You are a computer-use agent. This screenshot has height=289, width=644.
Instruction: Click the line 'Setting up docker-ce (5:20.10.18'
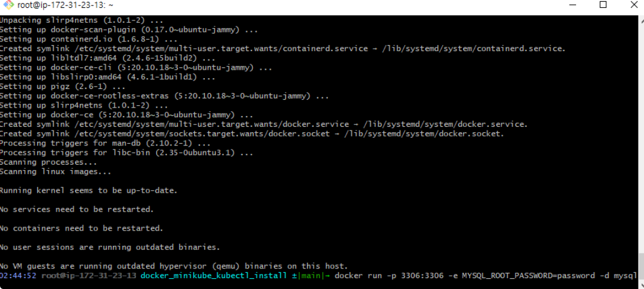tap(127, 115)
